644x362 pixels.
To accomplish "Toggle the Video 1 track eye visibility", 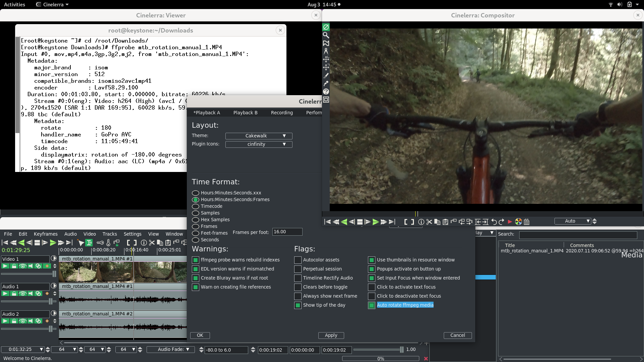I will click(x=22, y=266).
